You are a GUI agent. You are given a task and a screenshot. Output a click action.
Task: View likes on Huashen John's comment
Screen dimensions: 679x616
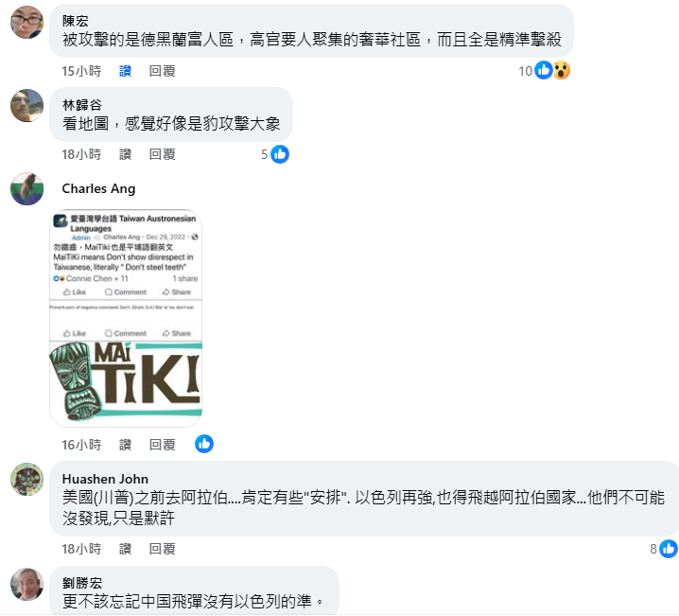pos(664,549)
